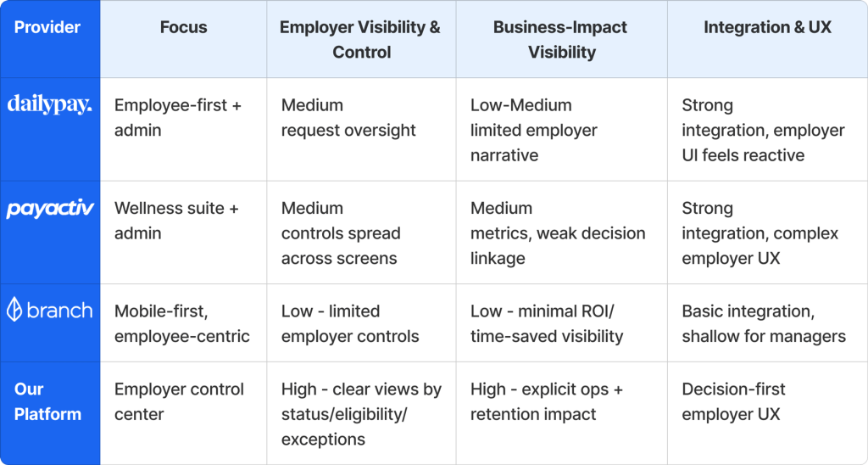Click the Focus column header
This screenshot has width=868, height=465.
pyautogui.click(x=183, y=27)
